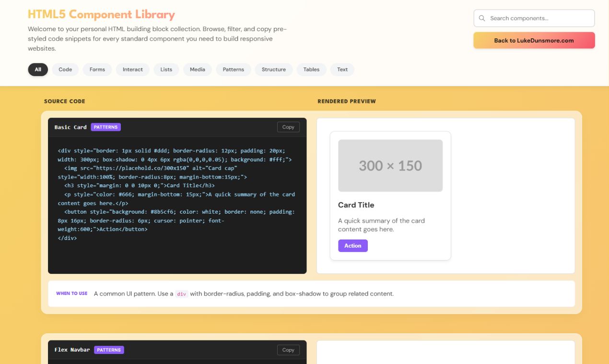The height and width of the screenshot is (364, 609).
Task: Toggle the Forms filter chip
Action: point(97,69)
